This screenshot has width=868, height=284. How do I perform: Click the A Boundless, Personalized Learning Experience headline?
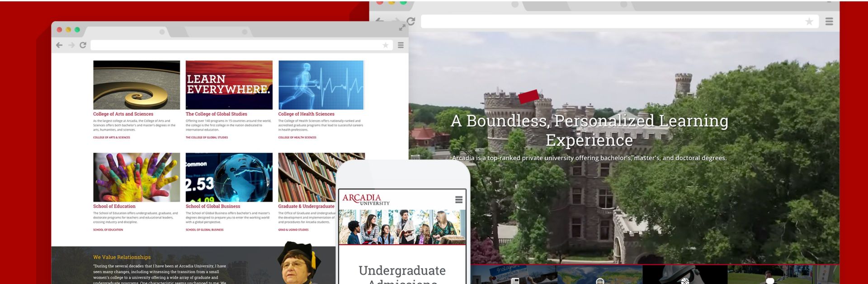590,130
